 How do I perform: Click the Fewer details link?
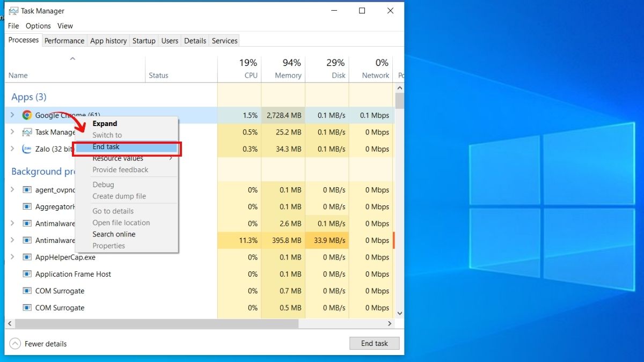[x=46, y=344]
